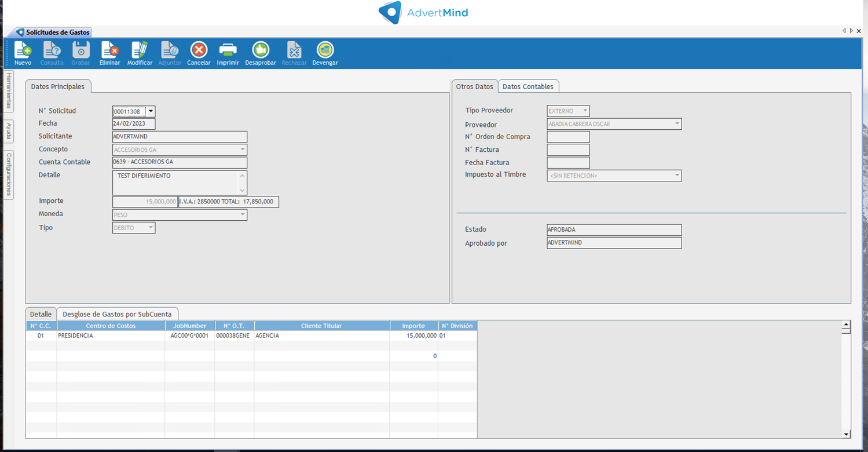This screenshot has width=868, height=452.
Task: Open the Concepto dropdown
Action: 243,150
